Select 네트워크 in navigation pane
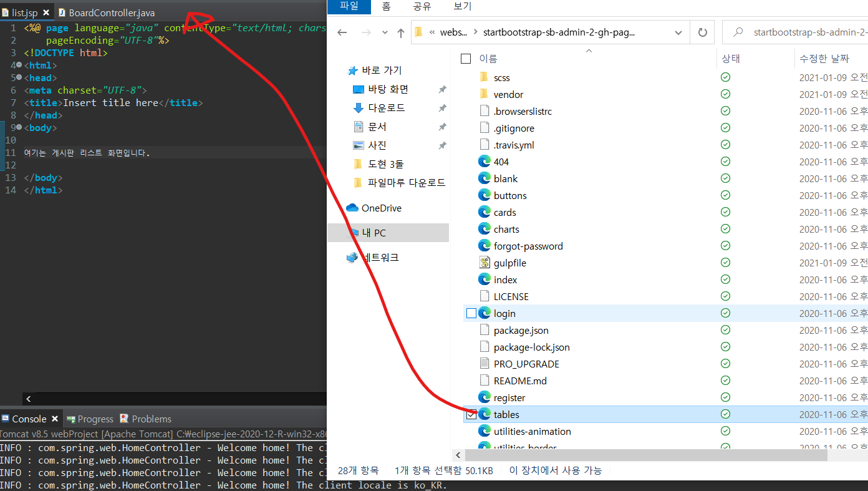868x491 pixels. (373, 257)
